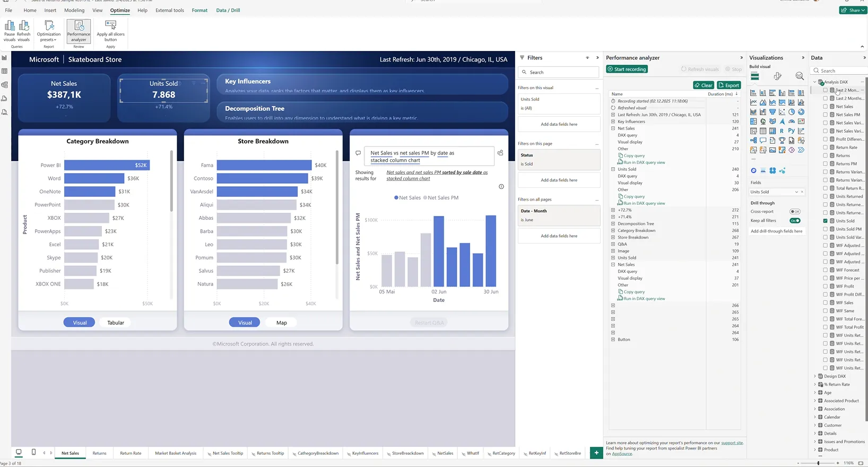This screenshot has width=868, height=467.
Task: Open DAX query view in left sidebar
Action: [5, 99]
